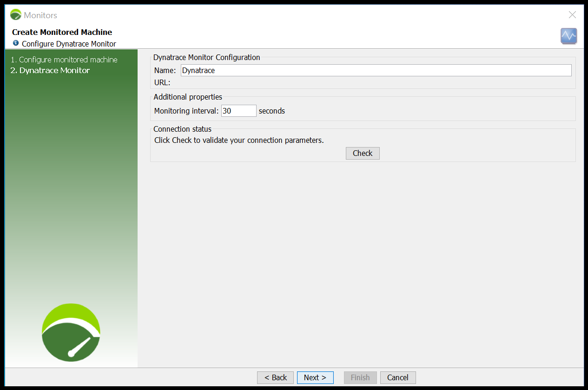This screenshot has height=390, width=588.
Task: Click the Check connection button
Action: (363, 153)
